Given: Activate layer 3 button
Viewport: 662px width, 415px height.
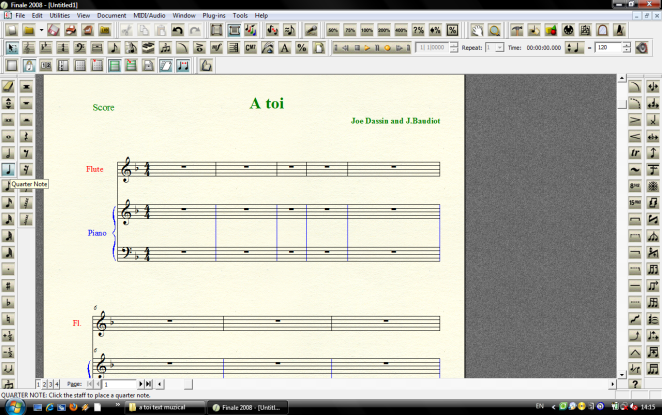Looking at the screenshot, I should coord(51,384).
